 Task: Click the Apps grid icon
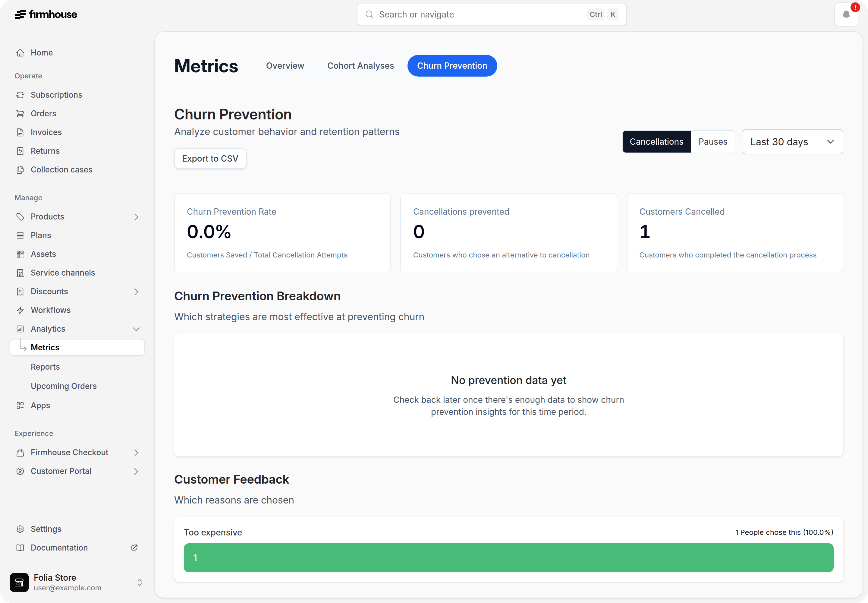(20, 406)
